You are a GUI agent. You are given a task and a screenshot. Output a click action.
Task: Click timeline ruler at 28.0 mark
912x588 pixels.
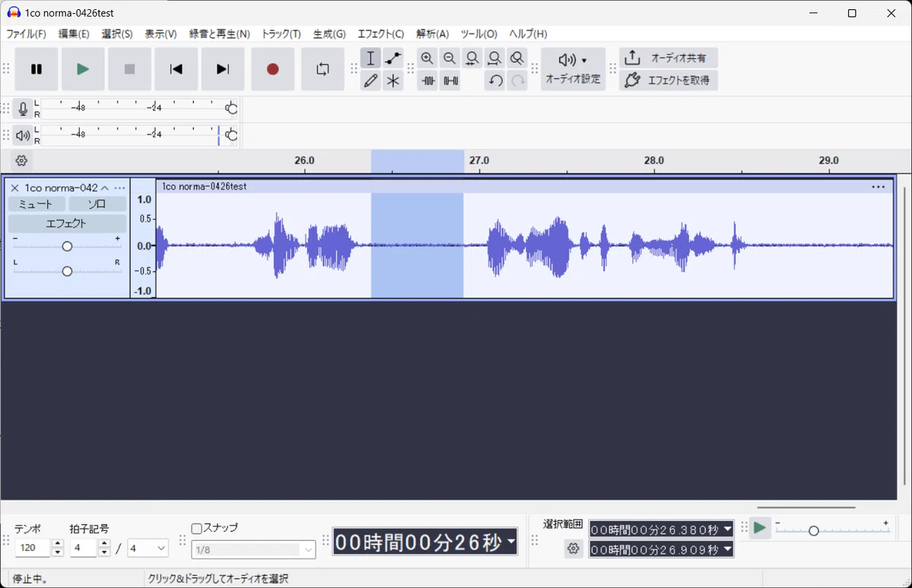[x=654, y=161]
